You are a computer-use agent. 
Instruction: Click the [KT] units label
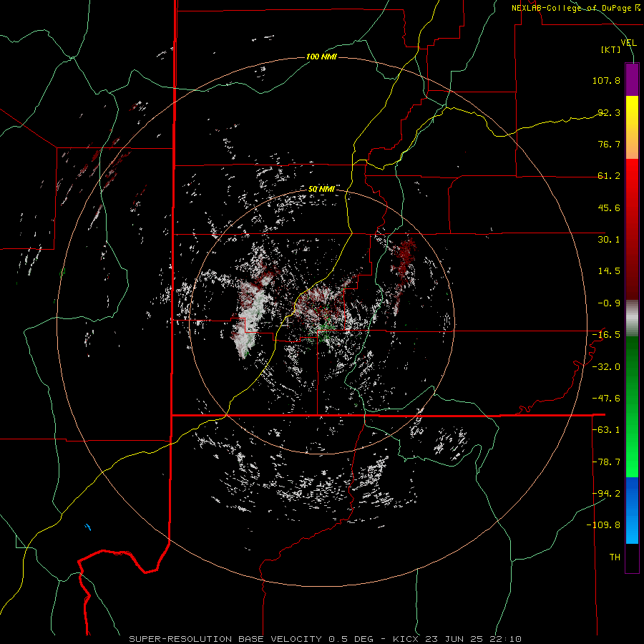click(x=611, y=49)
